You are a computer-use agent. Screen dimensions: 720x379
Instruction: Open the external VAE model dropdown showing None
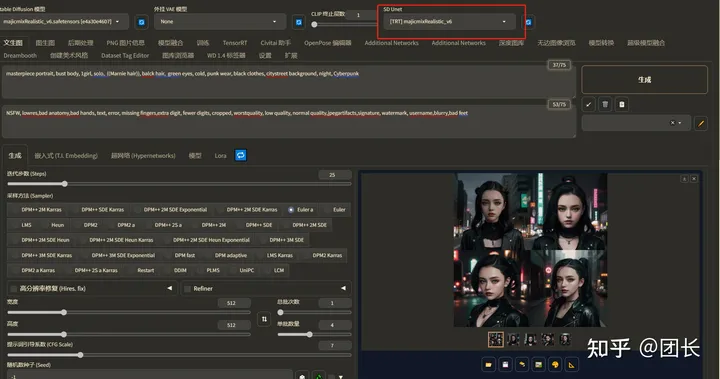point(219,22)
